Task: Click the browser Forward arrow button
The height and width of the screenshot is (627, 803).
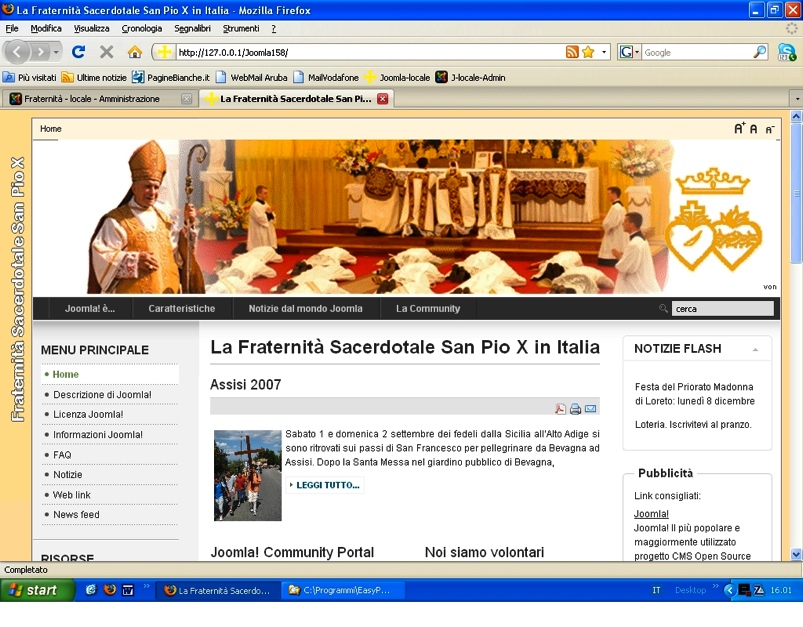Action: (x=40, y=52)
